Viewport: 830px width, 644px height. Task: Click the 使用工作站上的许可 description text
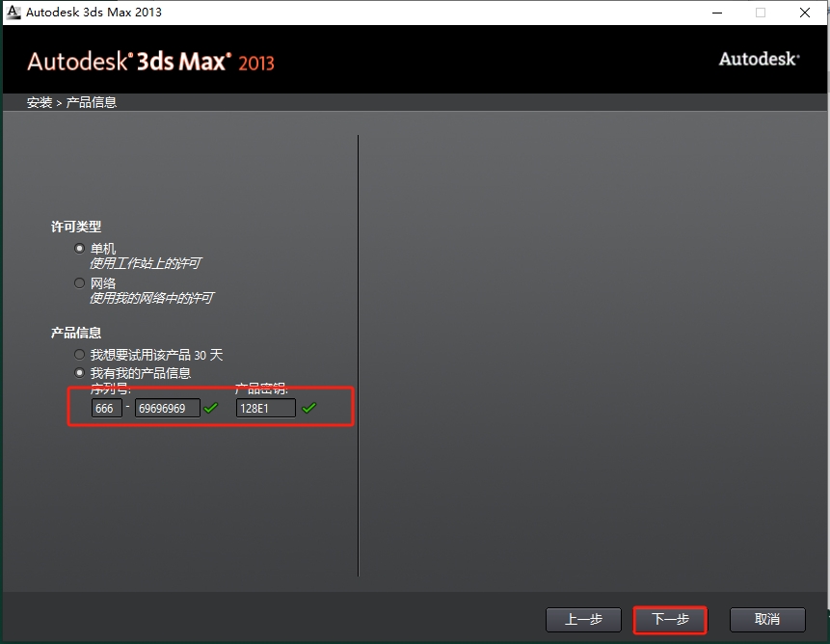click(x=145, y=263)
